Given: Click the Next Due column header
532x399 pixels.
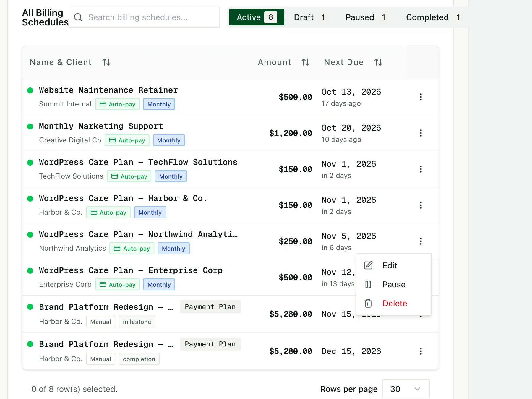Looking at the screenshot, I should (344, 62).
